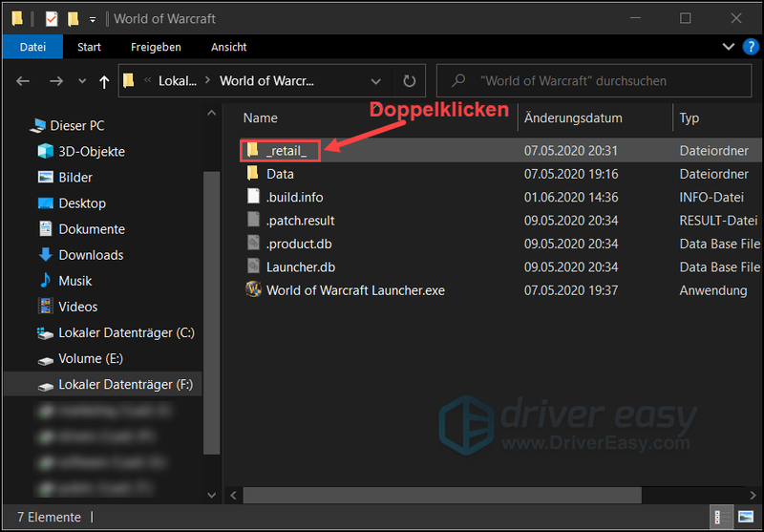
Task: Select the .product.db file
Action: (299, 245)
